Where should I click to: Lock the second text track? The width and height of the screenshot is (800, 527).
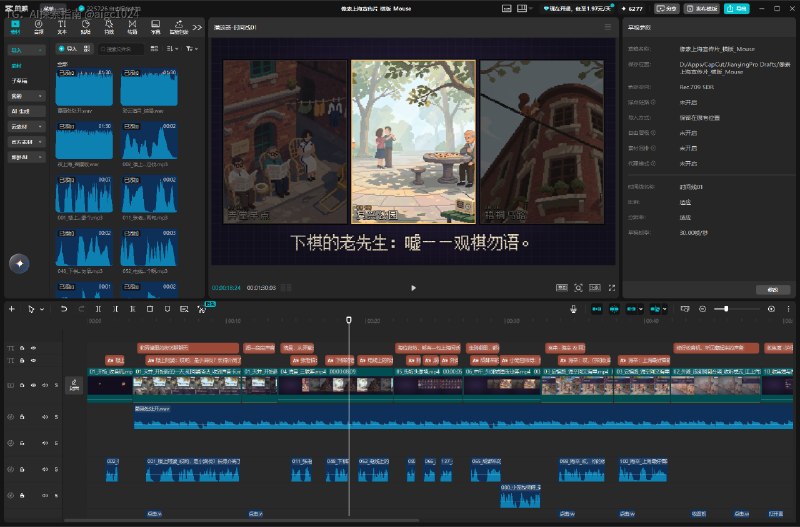22,360
